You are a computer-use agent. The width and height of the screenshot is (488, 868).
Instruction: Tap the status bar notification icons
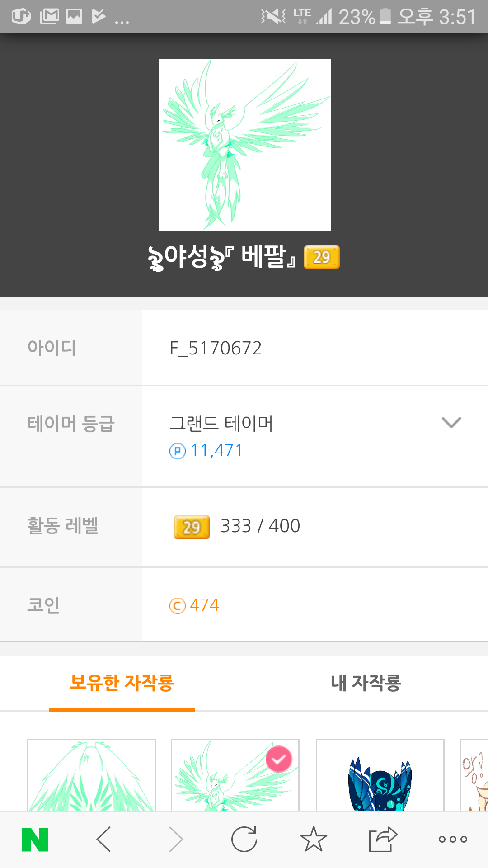pyautogui.click(x=70, y=17)
